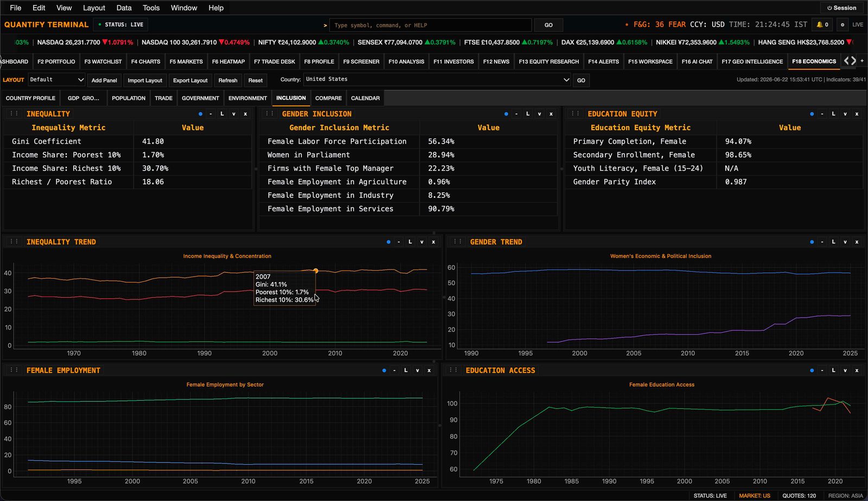Click the Refresh button
Viewport: 868px width, 501px height.
(228, 80)
